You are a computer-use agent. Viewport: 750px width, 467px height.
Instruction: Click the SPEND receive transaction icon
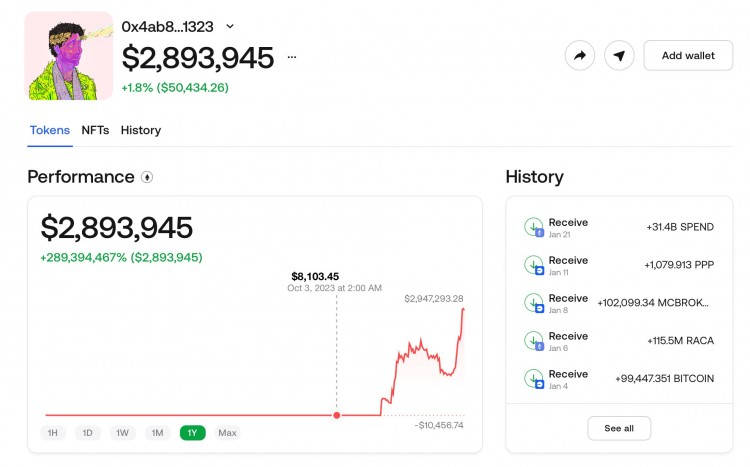coord(534,227)
